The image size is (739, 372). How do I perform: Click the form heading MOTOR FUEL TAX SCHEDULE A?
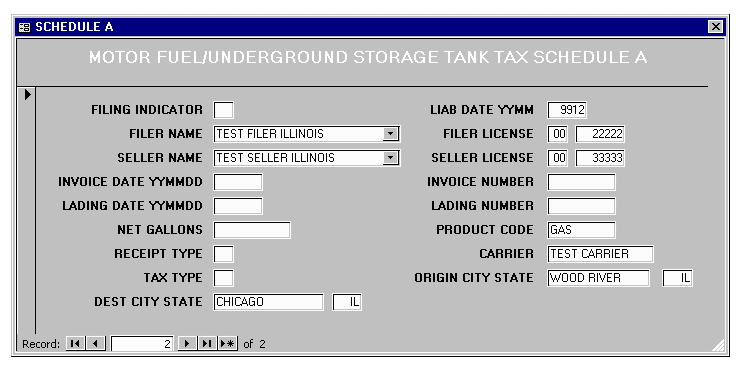point(368,58)
